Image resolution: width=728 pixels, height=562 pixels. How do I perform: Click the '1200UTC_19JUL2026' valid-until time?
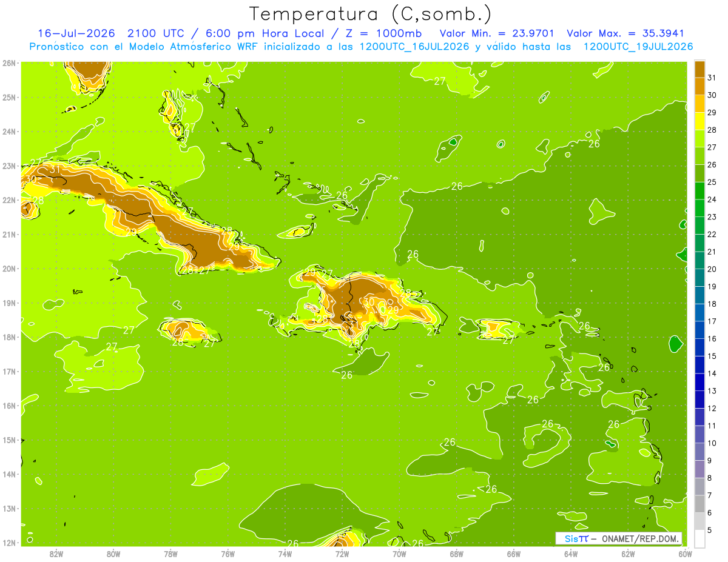[638, 47]
